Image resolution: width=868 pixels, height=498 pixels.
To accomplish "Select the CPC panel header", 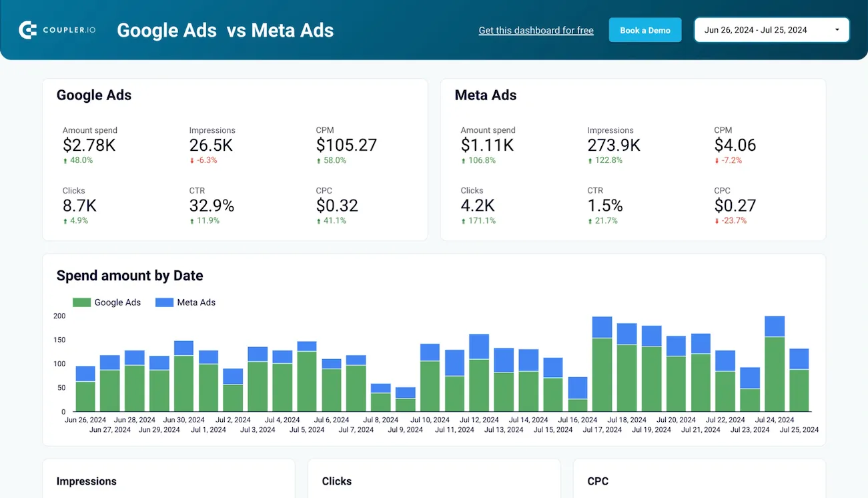I will pyautogui.click(x=597, y=481).
